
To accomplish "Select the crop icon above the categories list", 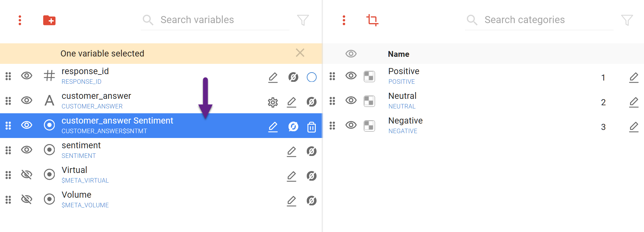I will pyautogui.click(x=371, y=20).
